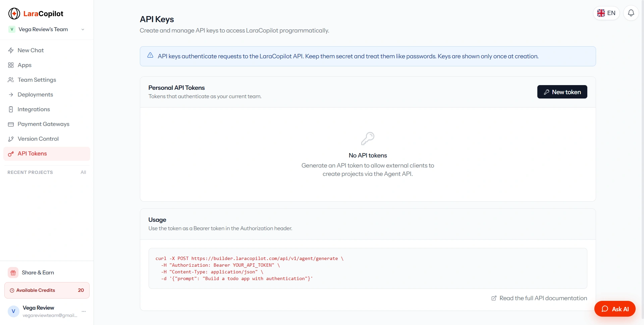Open the Integrations page
The image size is (644, 325).
coord(47,109)
